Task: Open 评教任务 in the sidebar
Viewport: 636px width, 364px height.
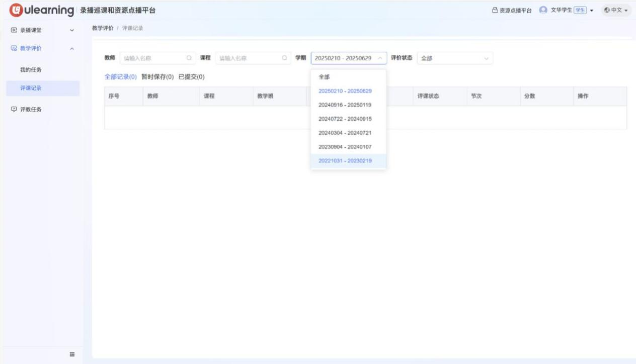Action: coord(31,110)
